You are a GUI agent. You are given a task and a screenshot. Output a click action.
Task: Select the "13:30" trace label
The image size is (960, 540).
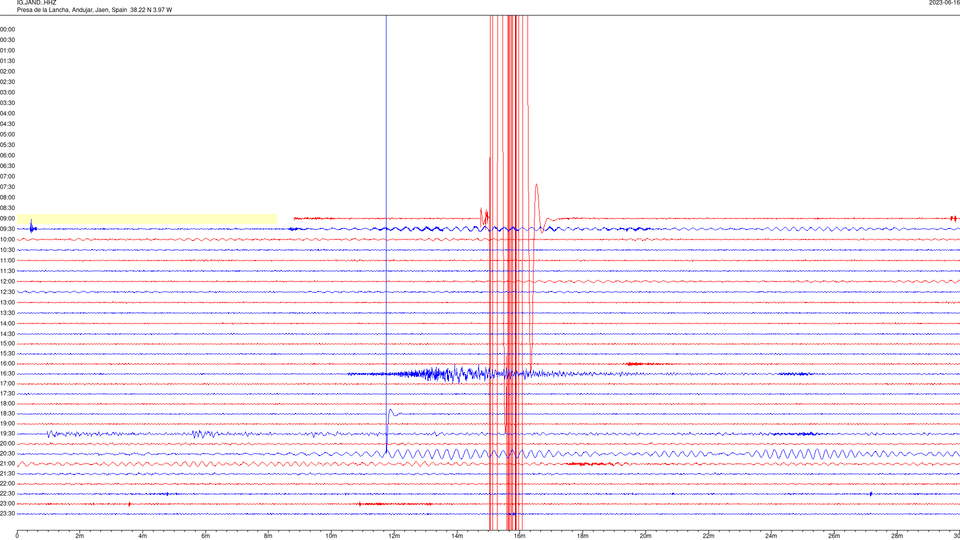7,313
